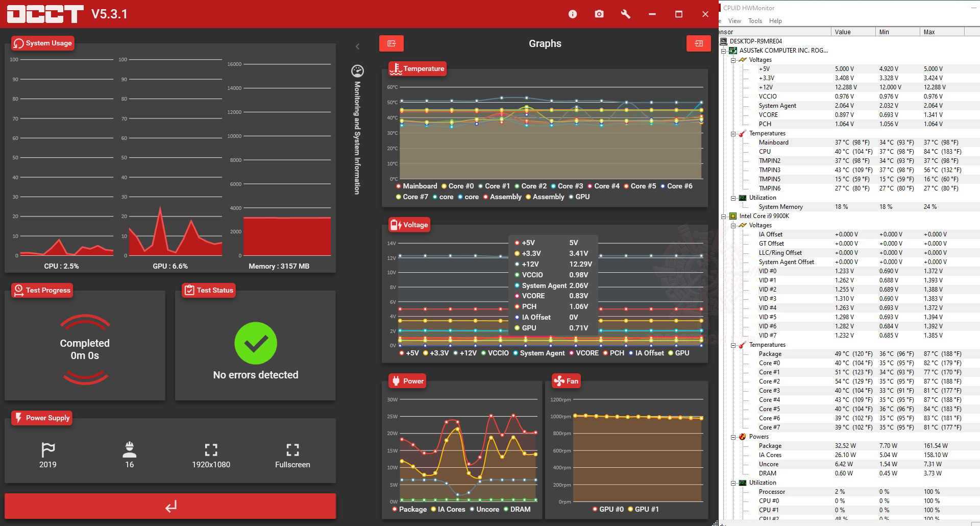980x526 pixels.
Task: Click the Max column header in HWMonitor
Action: point(942,32)
